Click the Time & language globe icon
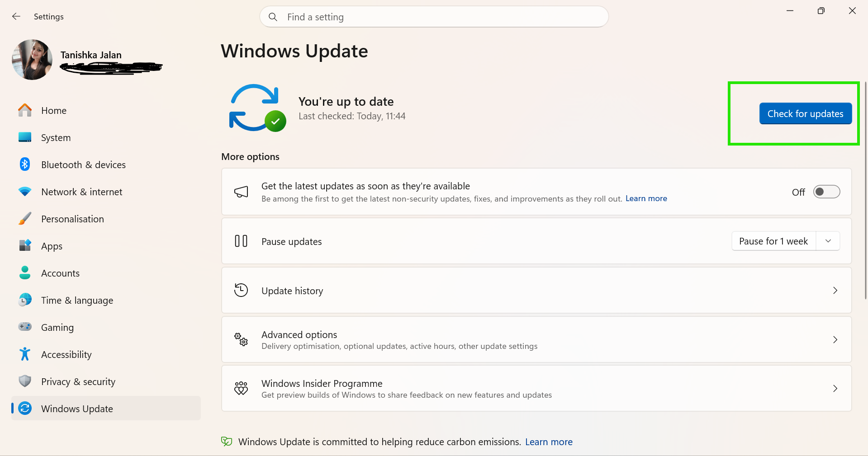The width and height of the screenshot is (868, 456). [x=25, y=300]
